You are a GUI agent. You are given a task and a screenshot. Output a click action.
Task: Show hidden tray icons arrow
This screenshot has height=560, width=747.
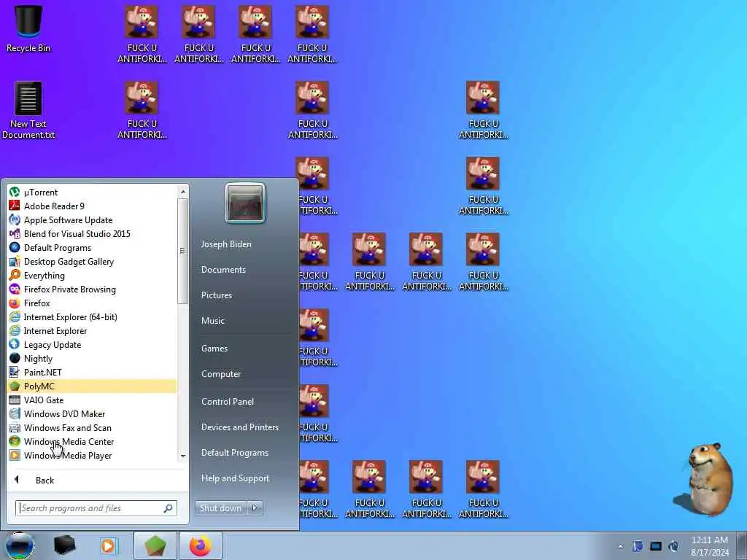[x=620, y=547]
